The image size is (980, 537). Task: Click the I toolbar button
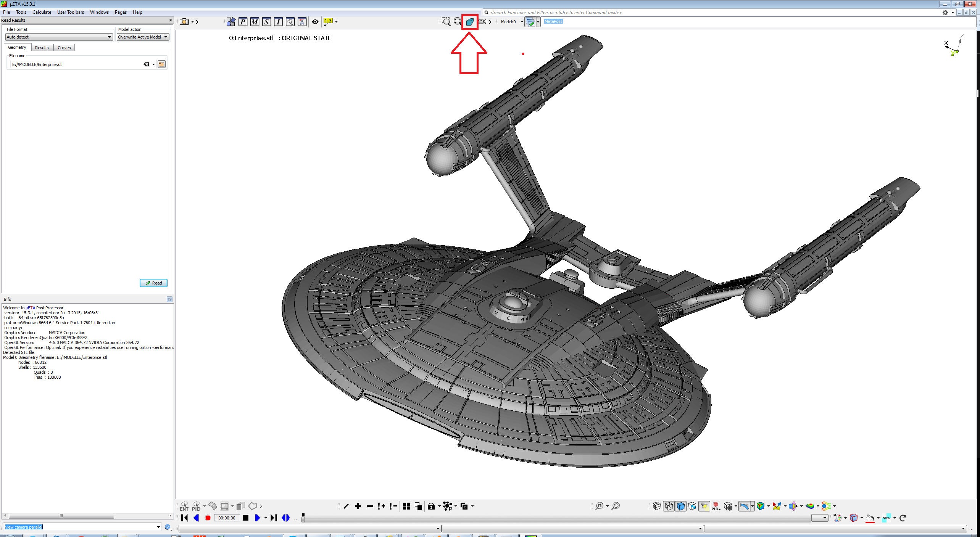278,22
